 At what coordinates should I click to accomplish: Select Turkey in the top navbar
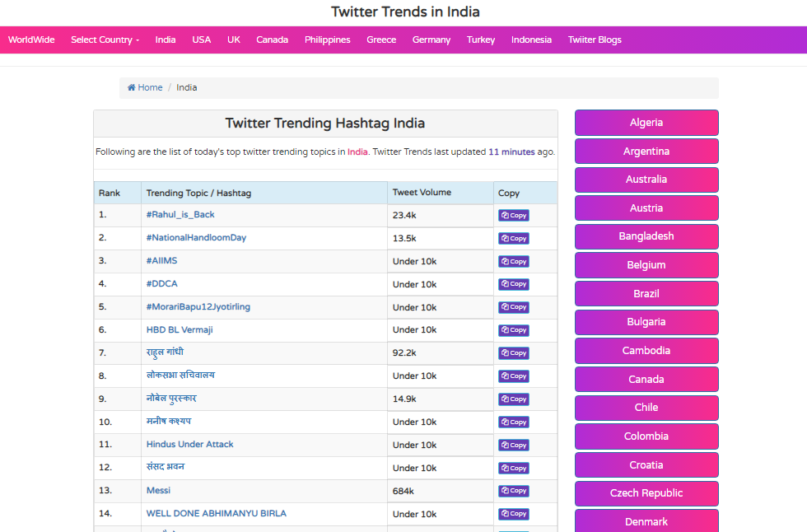[x=481, y=40]
